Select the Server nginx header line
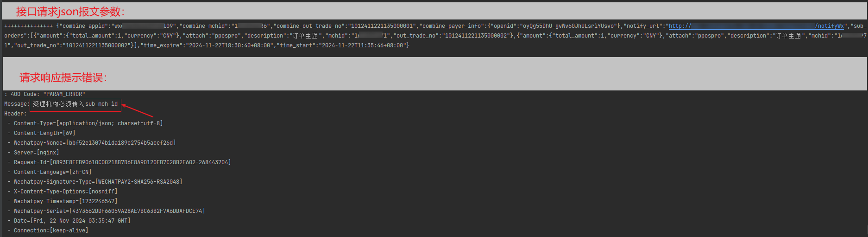 point(33,153)
